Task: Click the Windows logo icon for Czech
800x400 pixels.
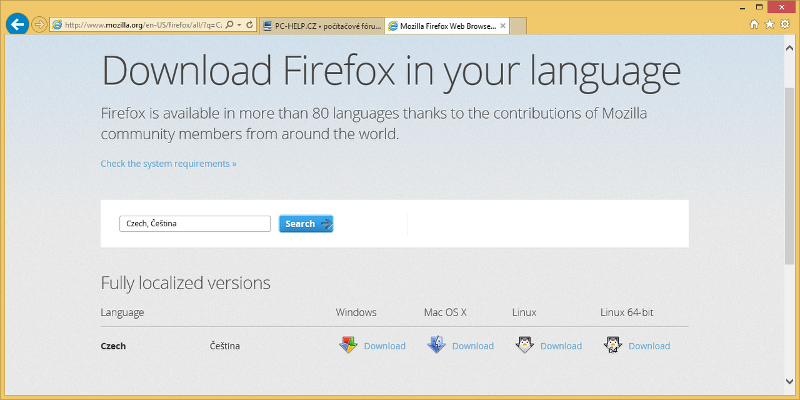Action: pyautogui.click(x=348, y=345)
